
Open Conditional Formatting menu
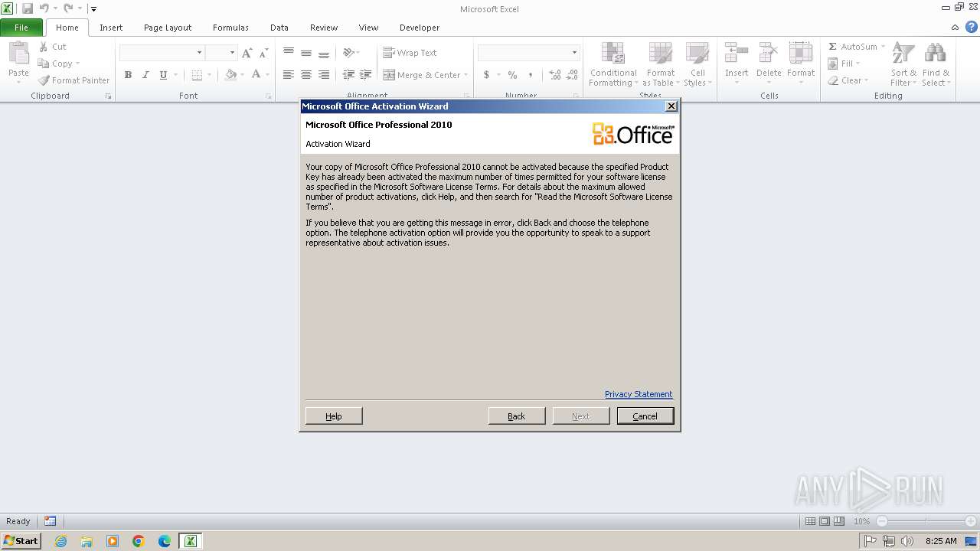pyautogui.click(x=613, y=64)
